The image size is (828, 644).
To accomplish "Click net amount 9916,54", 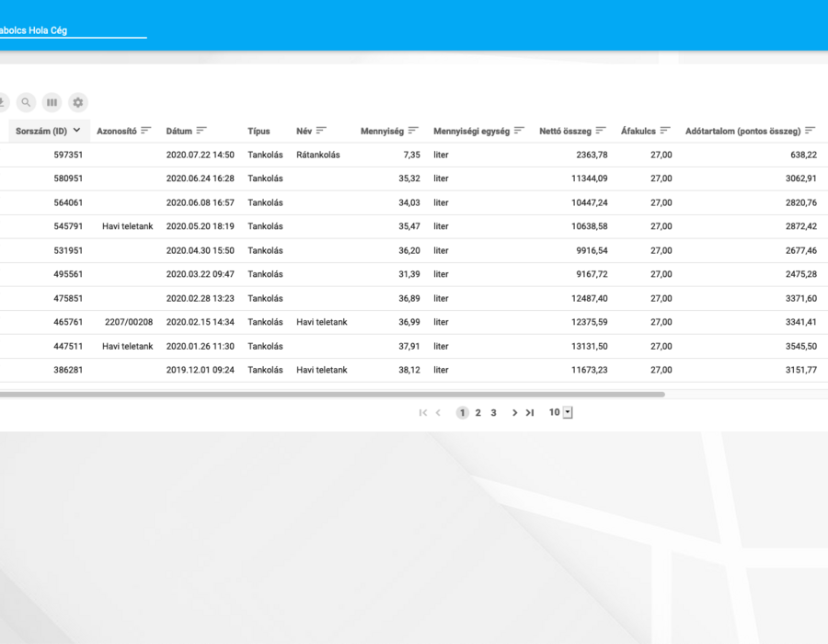I will pos(592,251).
